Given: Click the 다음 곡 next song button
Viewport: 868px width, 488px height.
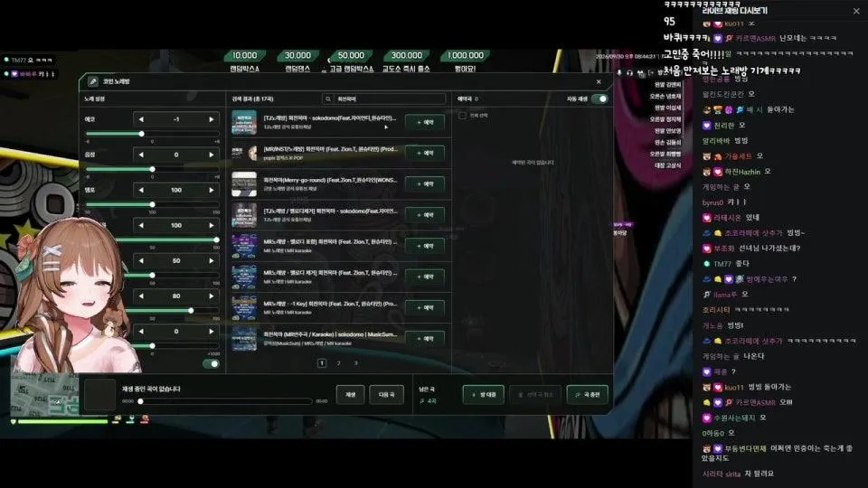Looking at the screenshot, I should pos(386,395).
